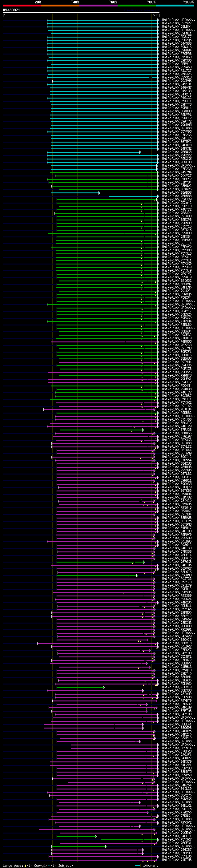This screenshot has width=197, height=868.
Task: Pick hit UniRef100_B4FEN0
Action: coord(177,287)
